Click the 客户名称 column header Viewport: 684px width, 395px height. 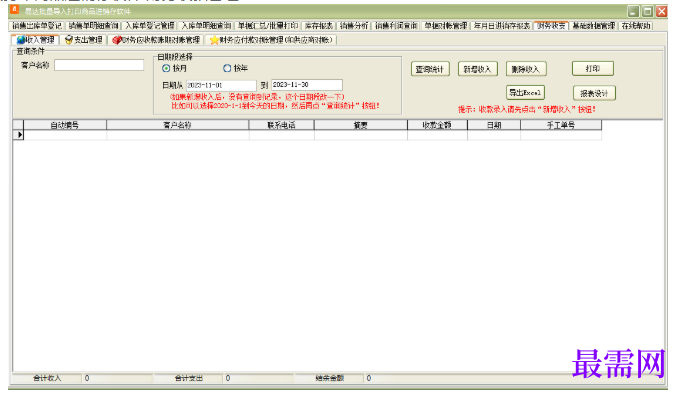pos(178,125)
